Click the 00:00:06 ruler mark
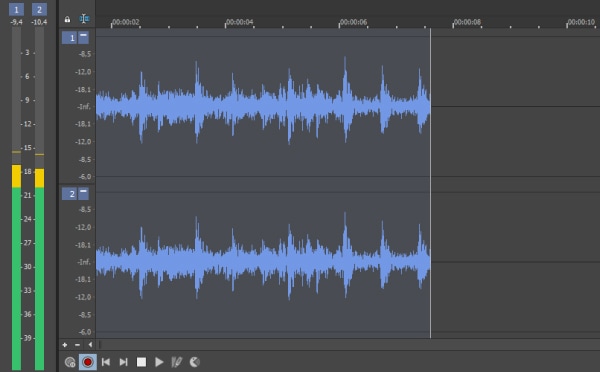 pyautogui.click(x=353, y=22)
